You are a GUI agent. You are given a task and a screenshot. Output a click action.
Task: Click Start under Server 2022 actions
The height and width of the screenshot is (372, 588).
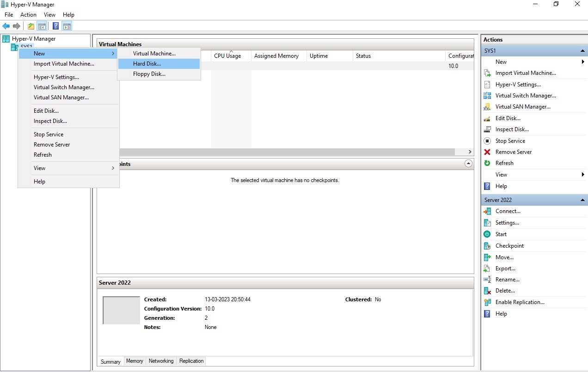click(501, 234)
